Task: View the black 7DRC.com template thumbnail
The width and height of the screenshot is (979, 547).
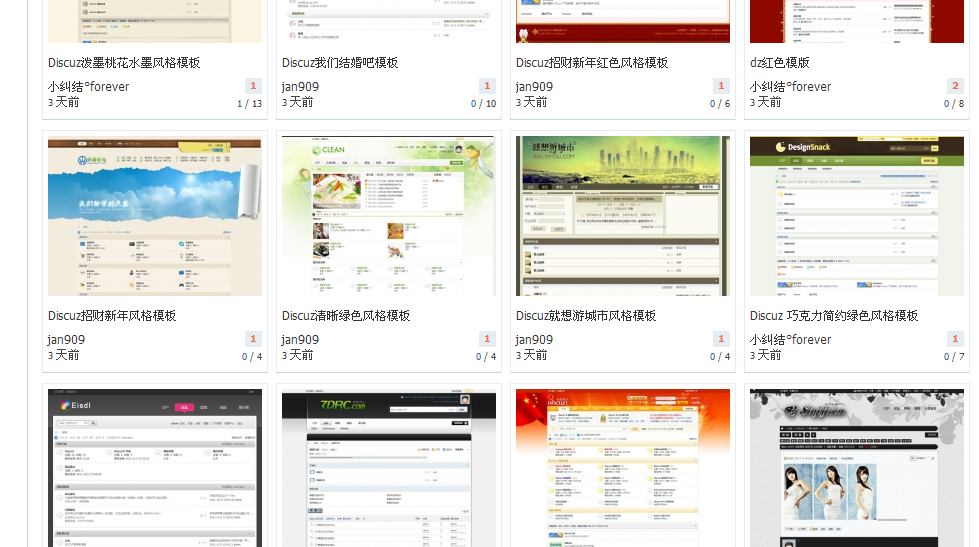Action: (x=389, y=468)
